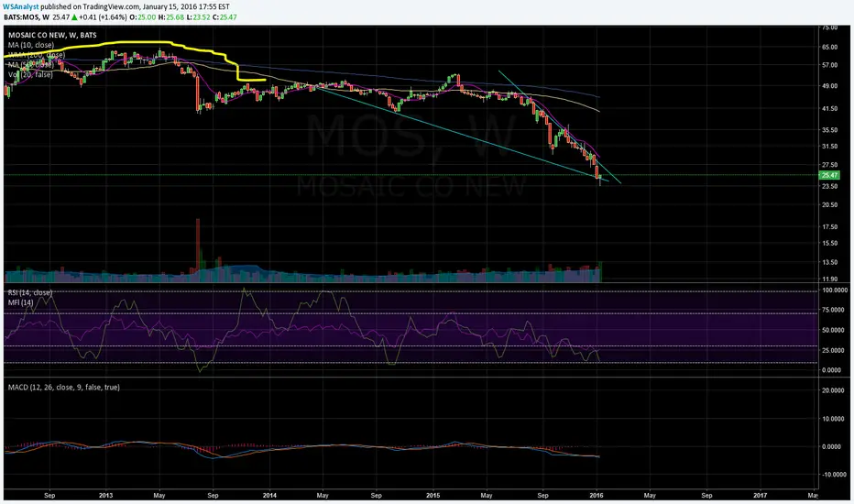Click the green up-triangle price change icon
The height and width of the screenshot is (504, 854).
(x=74, y=16)
